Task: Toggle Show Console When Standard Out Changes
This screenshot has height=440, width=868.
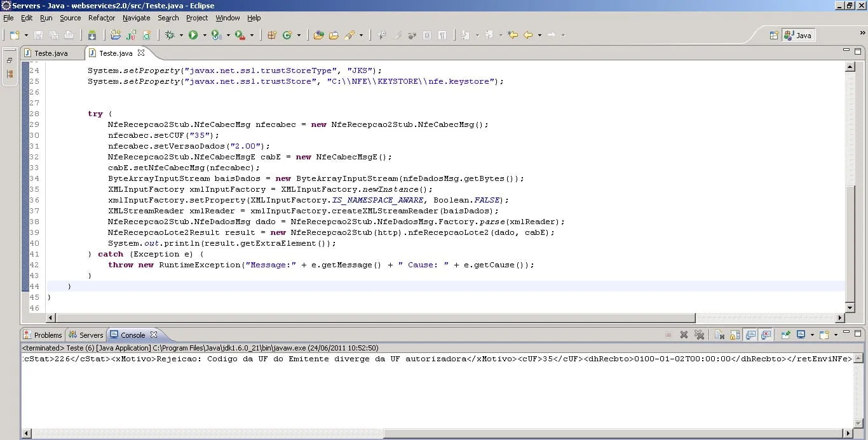Action: coord(750,335)
